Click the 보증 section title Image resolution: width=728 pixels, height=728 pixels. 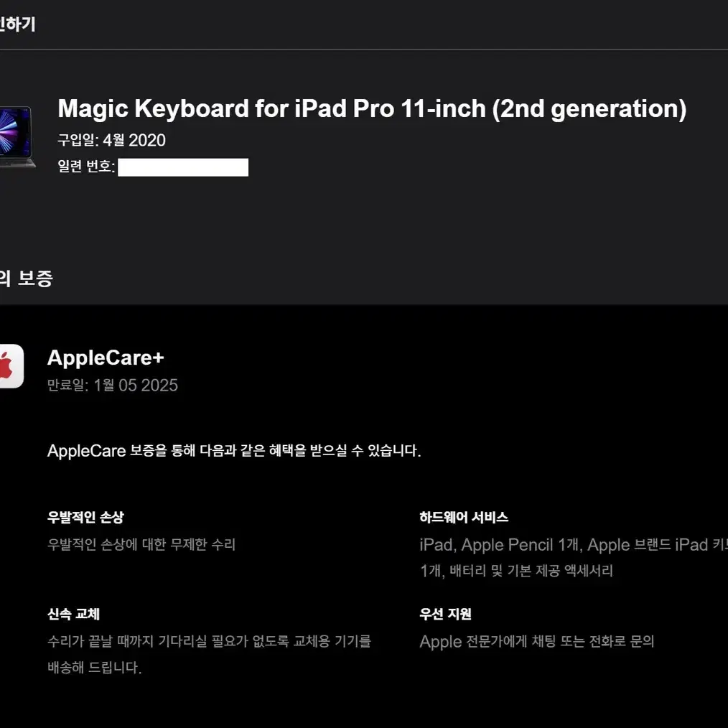pos(27,278)
